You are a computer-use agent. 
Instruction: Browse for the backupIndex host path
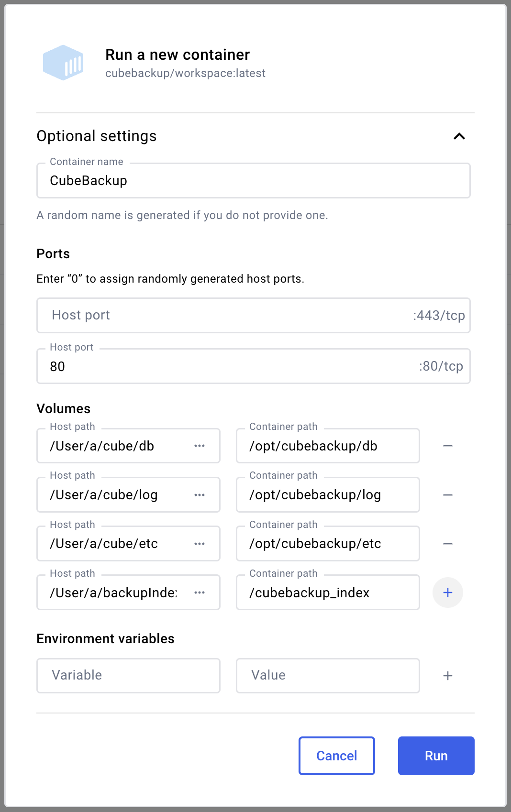tap(200, 593)
